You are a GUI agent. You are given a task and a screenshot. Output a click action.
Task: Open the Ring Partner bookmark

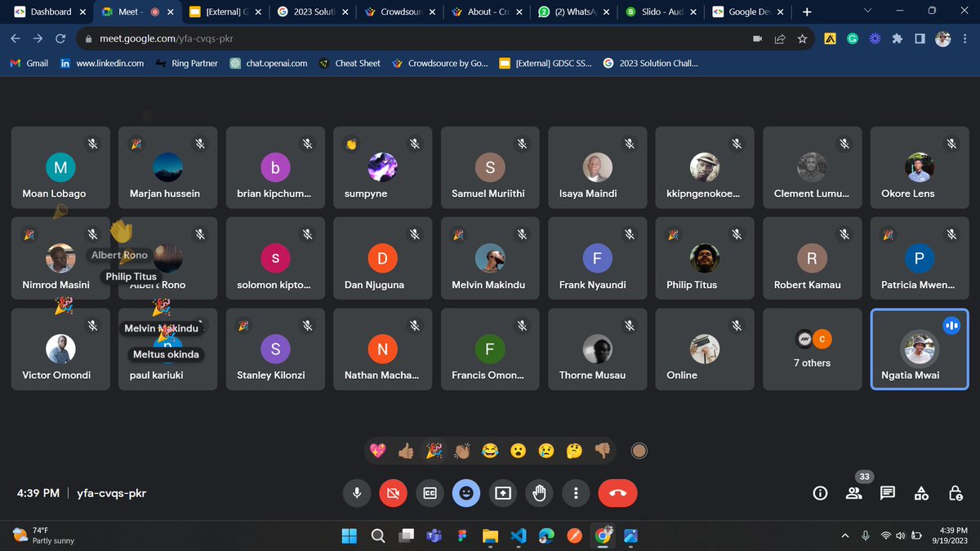[x=187, y=63]
